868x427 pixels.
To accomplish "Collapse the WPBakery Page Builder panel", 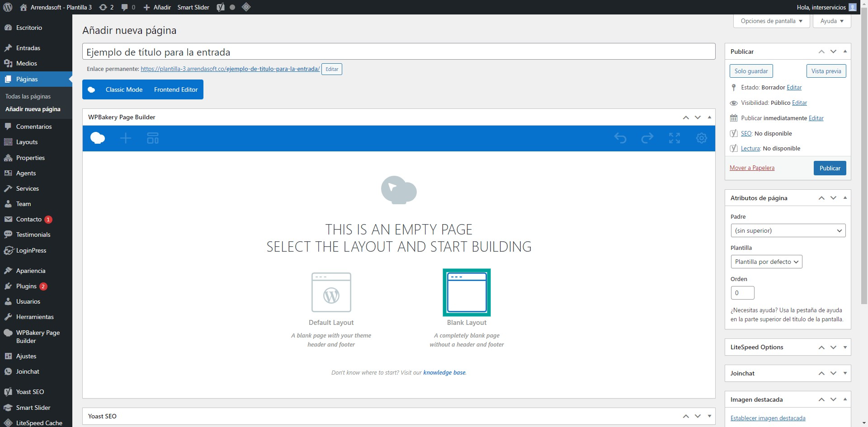I will [x=709, y=117].
